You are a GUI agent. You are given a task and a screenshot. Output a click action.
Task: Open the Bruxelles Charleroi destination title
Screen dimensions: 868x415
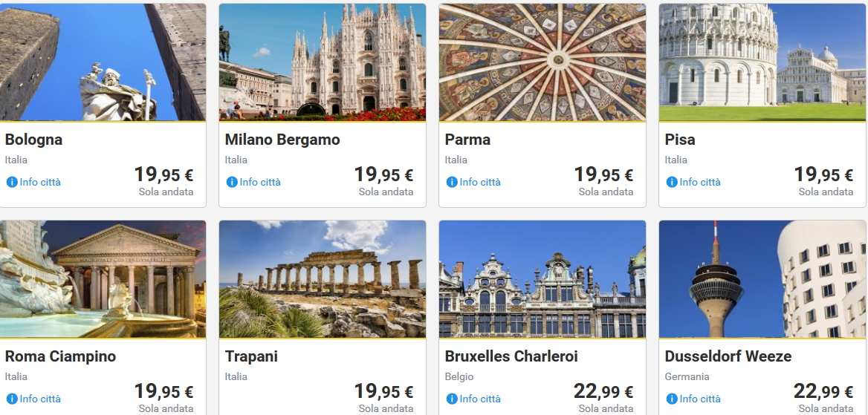(x=511, y=356)
